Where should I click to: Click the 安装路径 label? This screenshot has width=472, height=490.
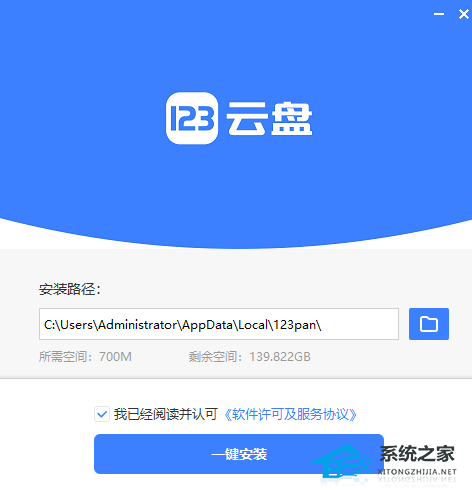click(x=70, y=289)
